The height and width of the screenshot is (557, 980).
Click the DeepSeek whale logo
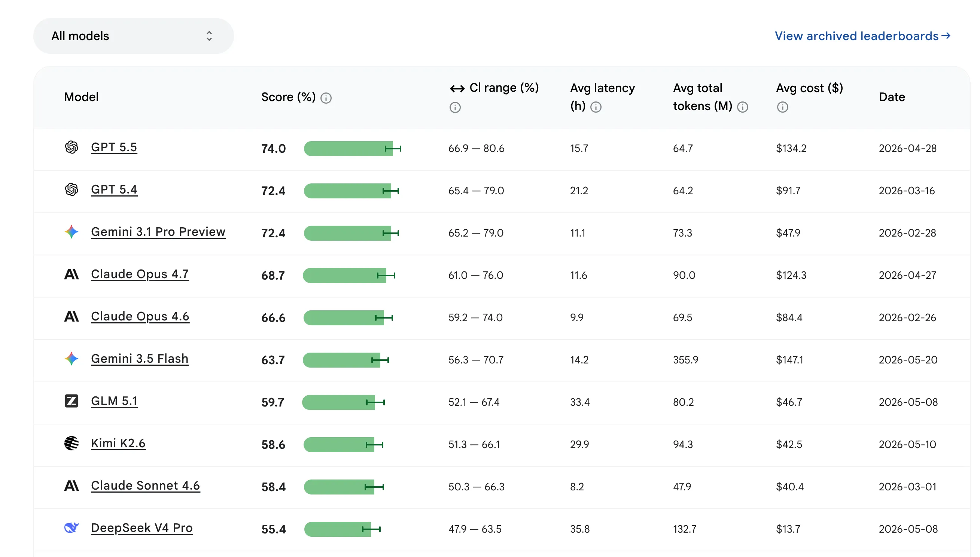(71, 528)
